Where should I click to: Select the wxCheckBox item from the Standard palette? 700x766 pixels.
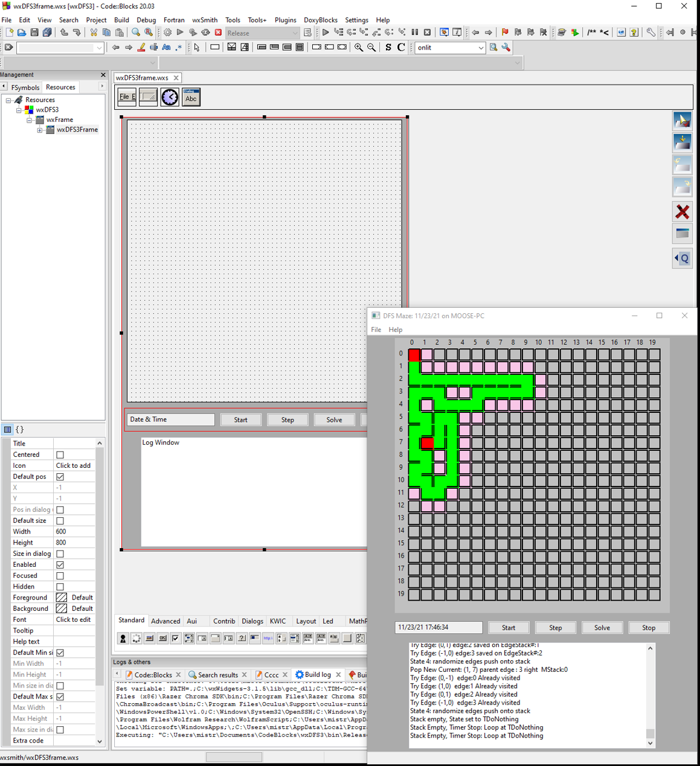click(x=175, y=638)
